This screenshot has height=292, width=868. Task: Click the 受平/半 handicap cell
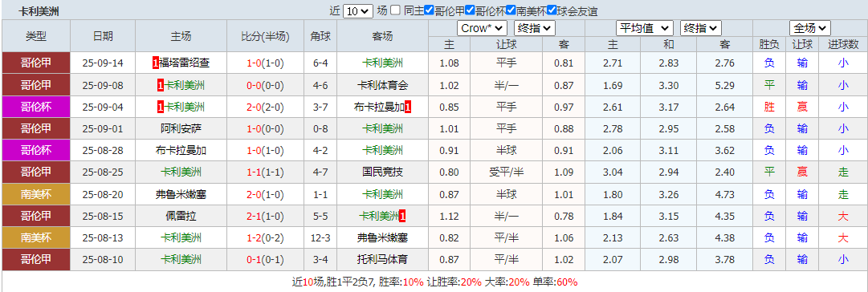507,172
